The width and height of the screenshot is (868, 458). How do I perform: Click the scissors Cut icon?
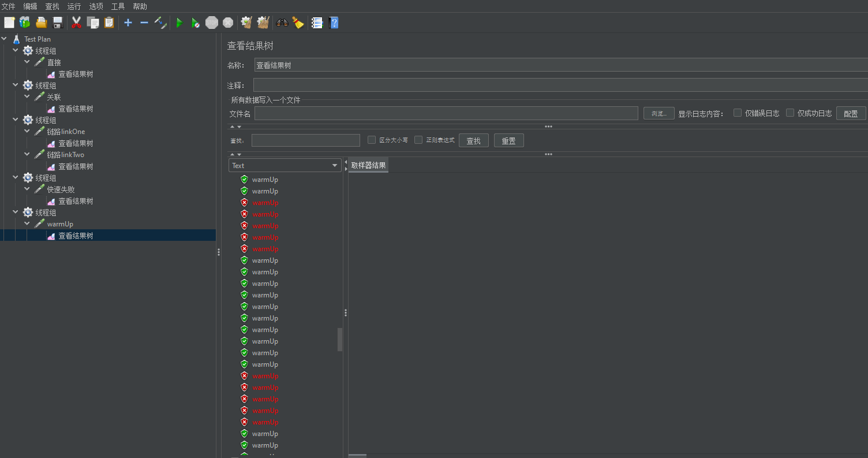point(76,23)
